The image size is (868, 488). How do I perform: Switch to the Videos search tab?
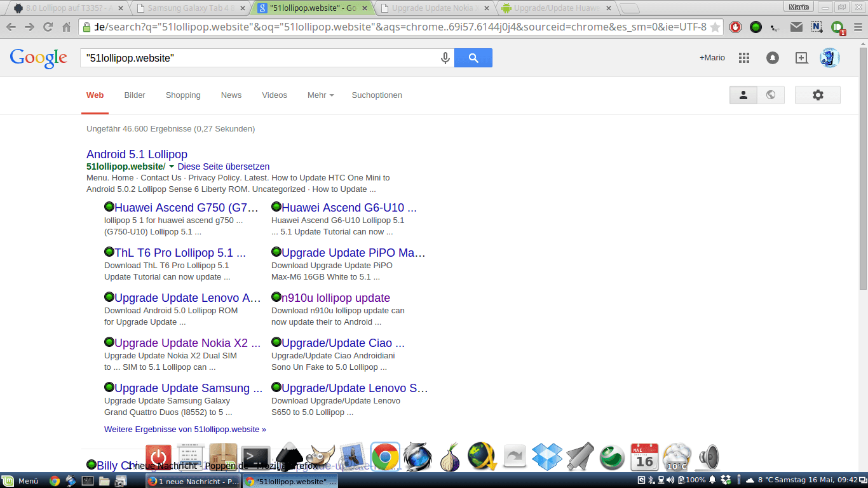point(275,95)
